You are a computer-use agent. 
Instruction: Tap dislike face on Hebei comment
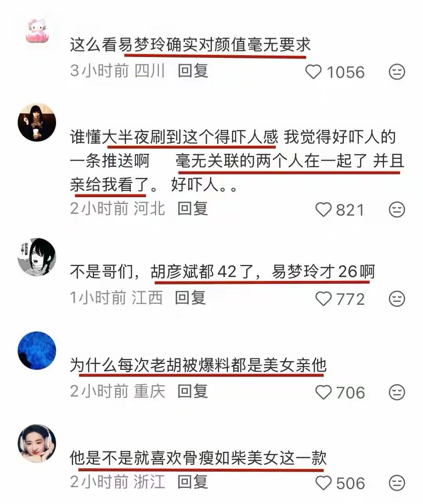point(397,210)
